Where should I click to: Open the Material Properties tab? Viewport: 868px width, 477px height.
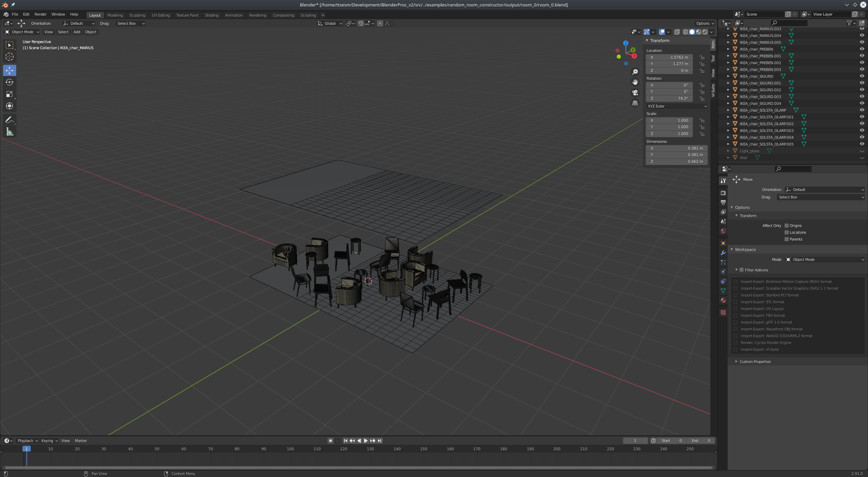723,300
